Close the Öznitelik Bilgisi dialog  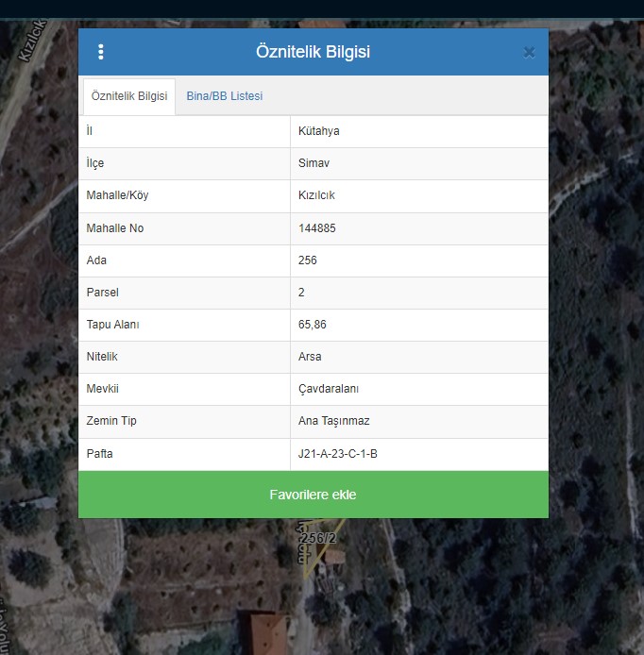click(529, 53)
